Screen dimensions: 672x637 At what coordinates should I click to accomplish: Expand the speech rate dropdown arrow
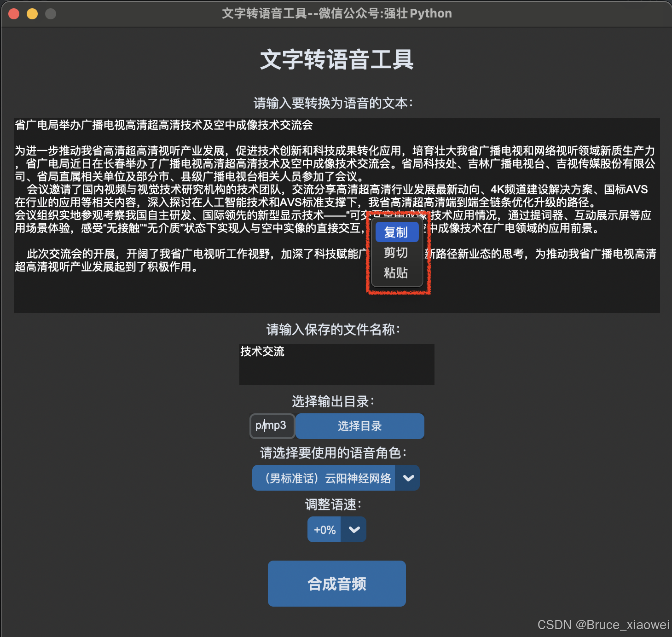click(x=354, y=529)
